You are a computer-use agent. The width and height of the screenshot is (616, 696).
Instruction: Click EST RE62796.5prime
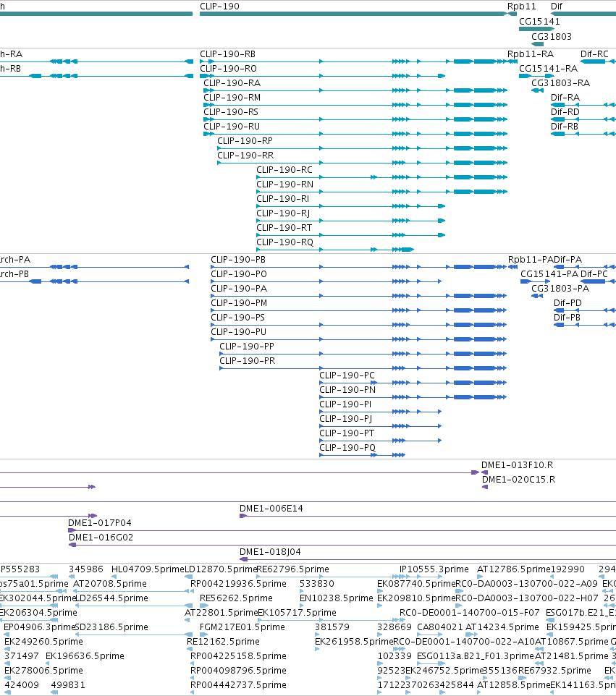[x=292, y=569]
